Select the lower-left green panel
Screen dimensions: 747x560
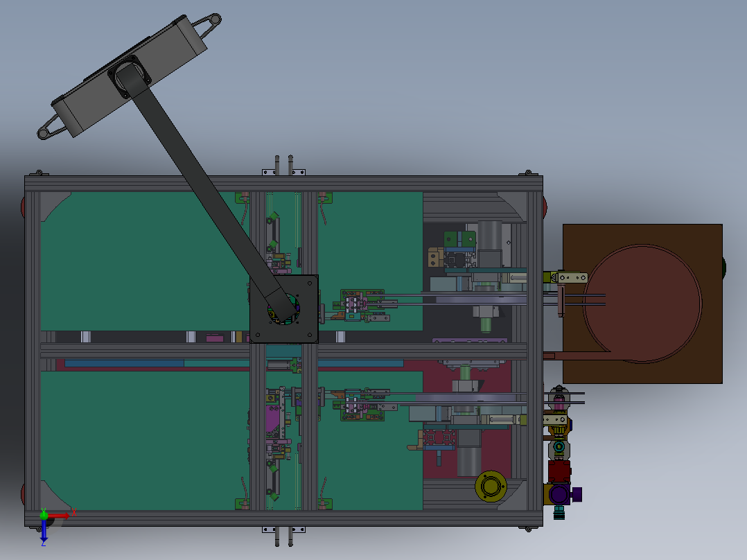[x=143, y=441]
